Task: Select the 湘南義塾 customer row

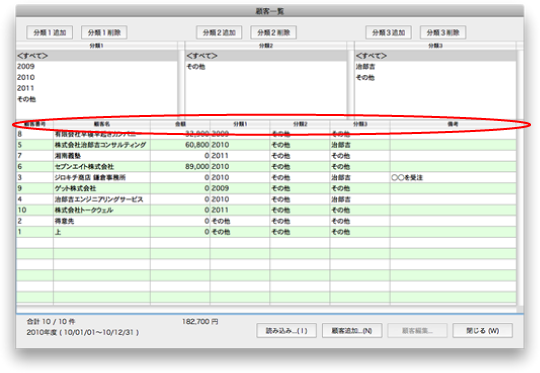Action: point(266,156)
